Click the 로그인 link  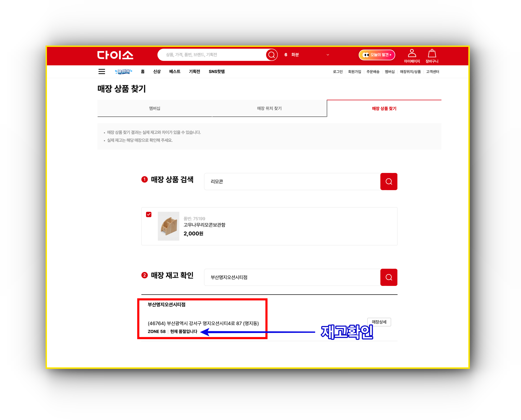pos(338,72)
